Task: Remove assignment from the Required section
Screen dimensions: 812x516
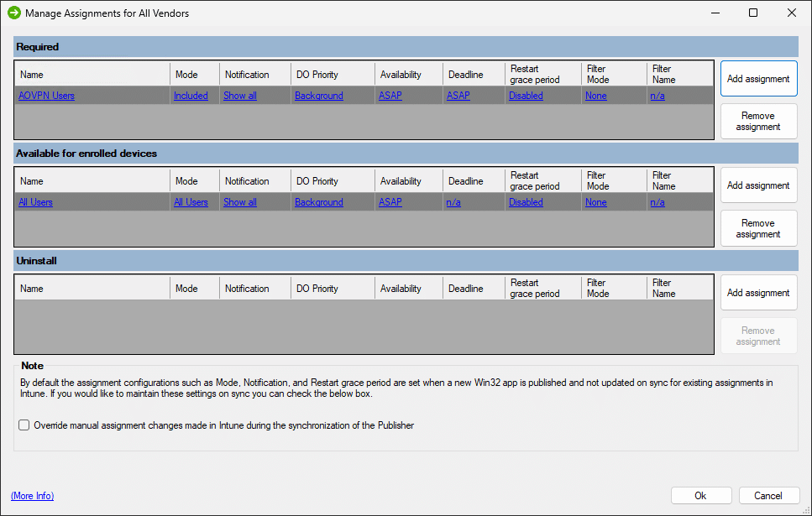Action: (x=758, y=122)
